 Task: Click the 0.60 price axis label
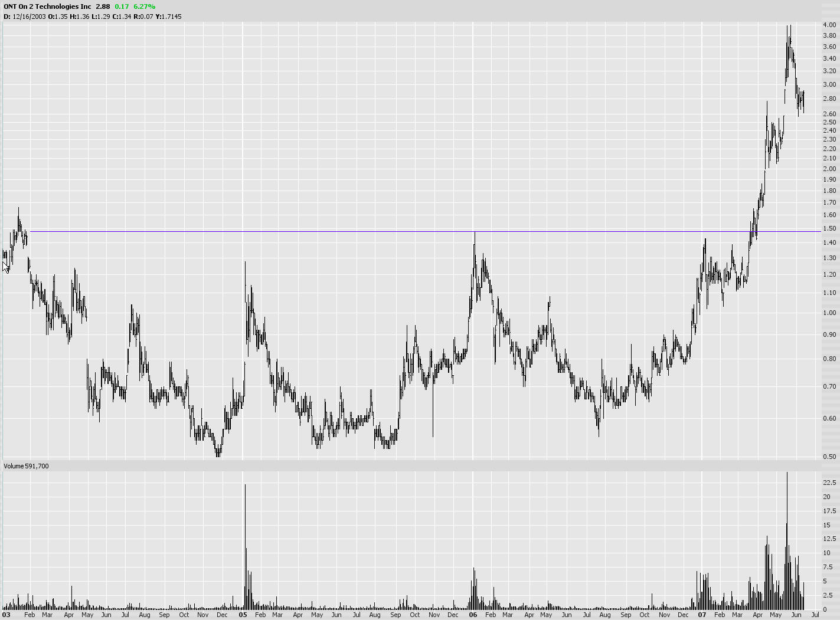tap(829, 418)
